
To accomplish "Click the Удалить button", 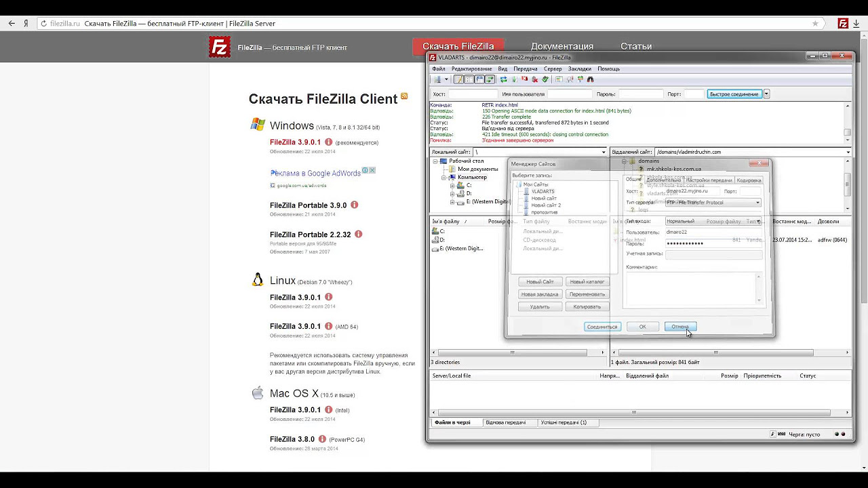I will click(x=540, y=307).
